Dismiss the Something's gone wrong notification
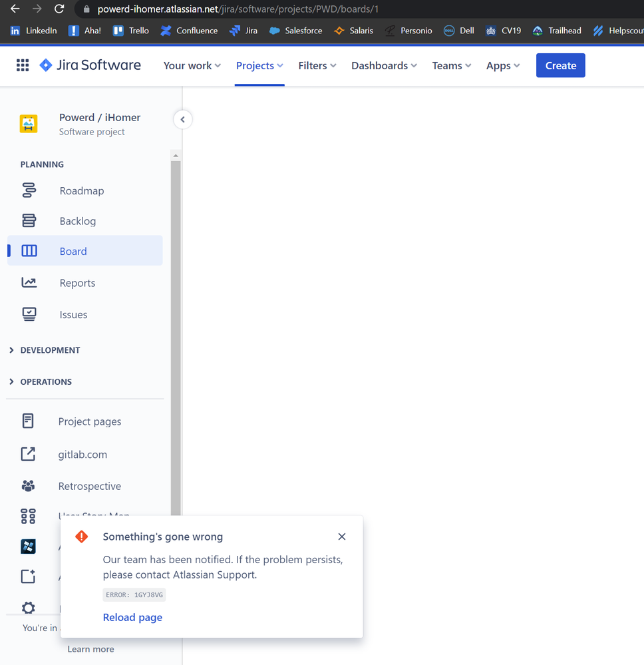The height and width of the screenshot is (665, 644). (x=342, y=537)
